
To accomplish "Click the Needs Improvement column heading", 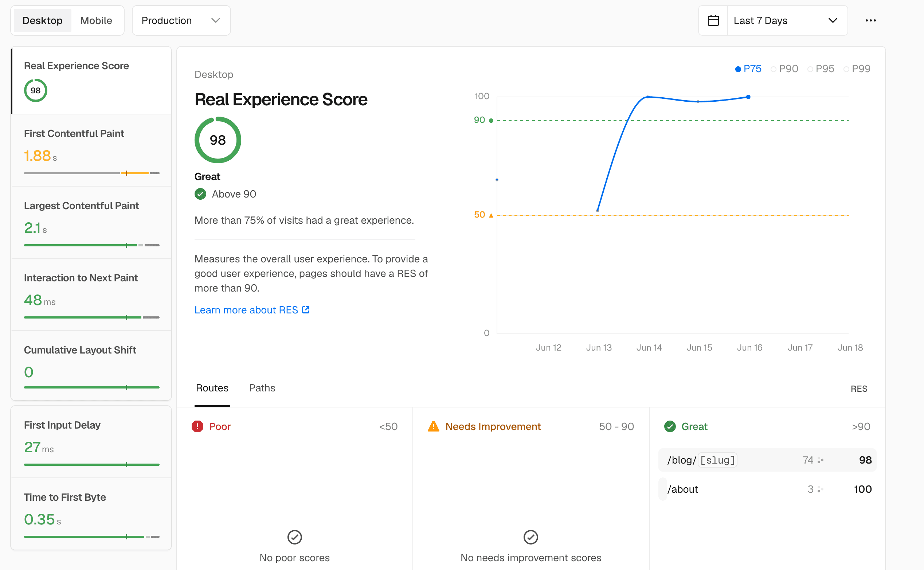I will 493,426.
